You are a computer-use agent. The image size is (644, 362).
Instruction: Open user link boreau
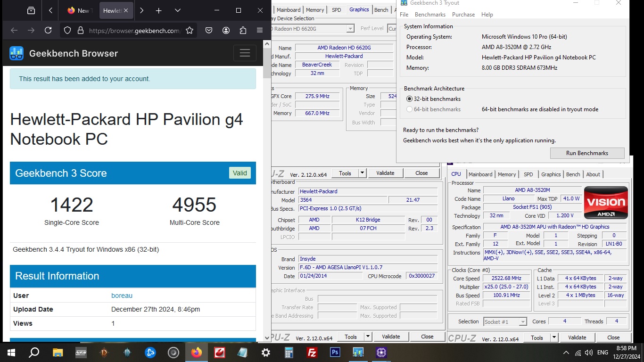pyautogui.click(x=122, y=296)
